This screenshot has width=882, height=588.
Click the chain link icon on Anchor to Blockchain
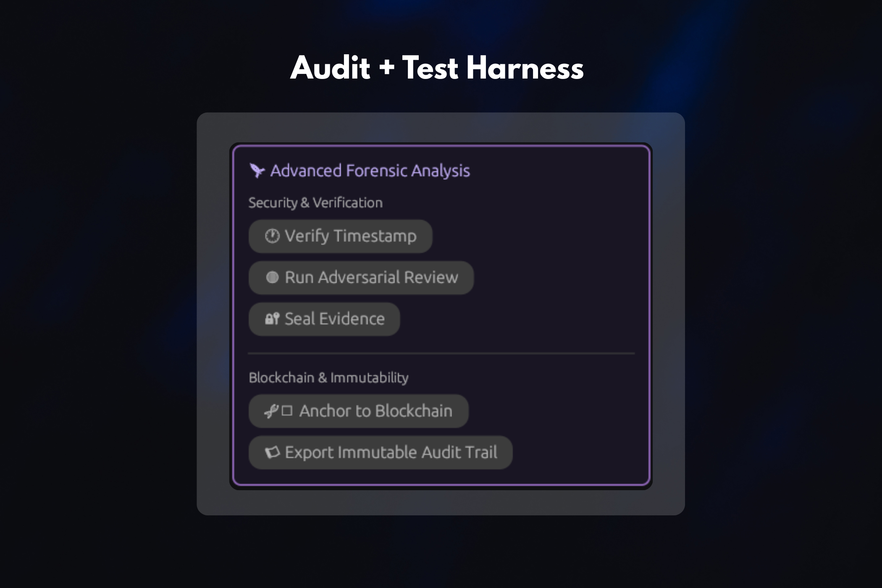coord(271,411)
